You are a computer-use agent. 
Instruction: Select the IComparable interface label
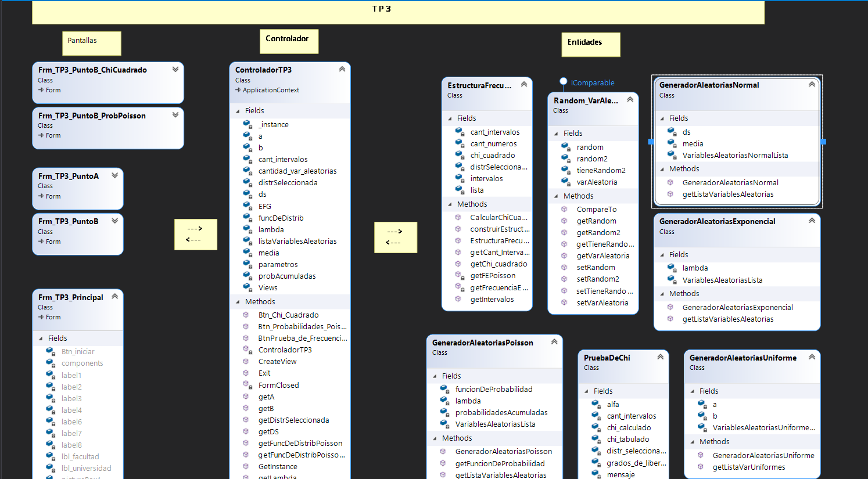[x=592, y=83]
